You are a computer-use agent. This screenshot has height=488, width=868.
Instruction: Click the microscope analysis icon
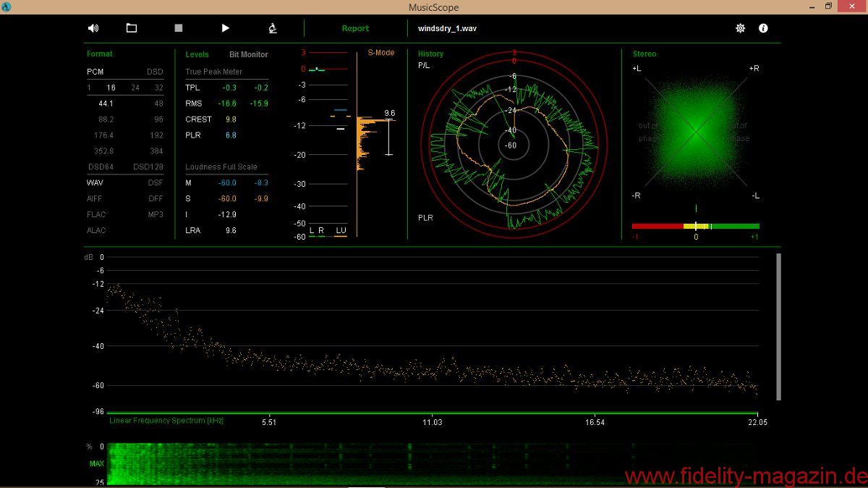pos(273,28)
